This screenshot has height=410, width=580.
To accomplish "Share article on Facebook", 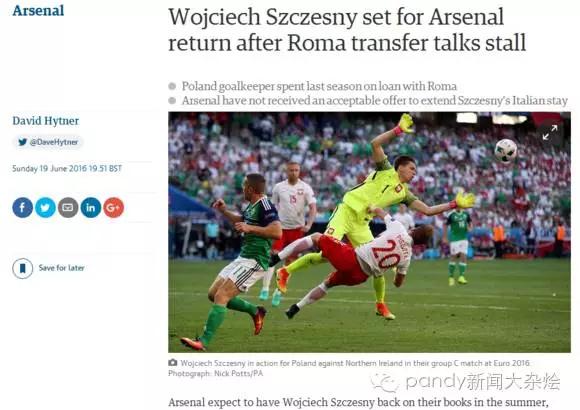I will click(23, 208).
